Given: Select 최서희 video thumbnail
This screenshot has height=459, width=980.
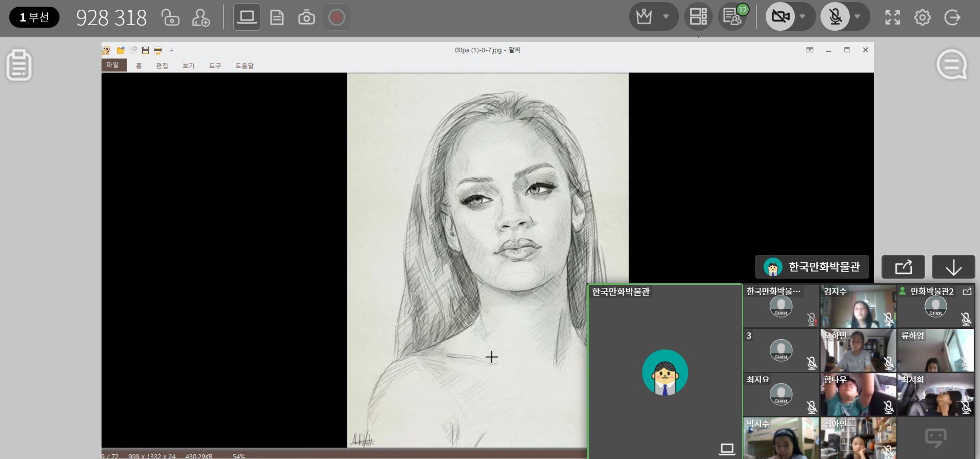Looking at the screenshot, I should point(935,394).
